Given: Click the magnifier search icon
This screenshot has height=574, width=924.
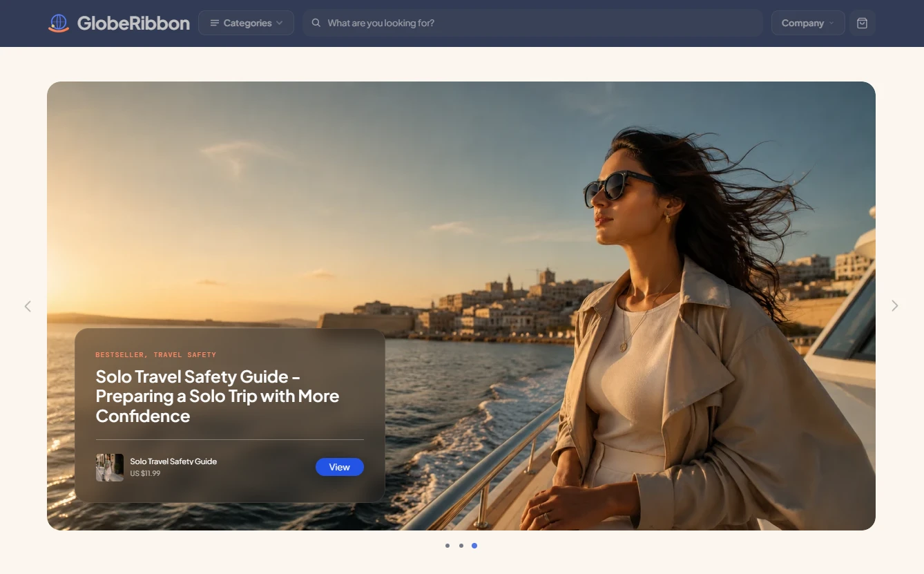Looking at the screenshot, I should pyautogui.click(x=316, y=23).
